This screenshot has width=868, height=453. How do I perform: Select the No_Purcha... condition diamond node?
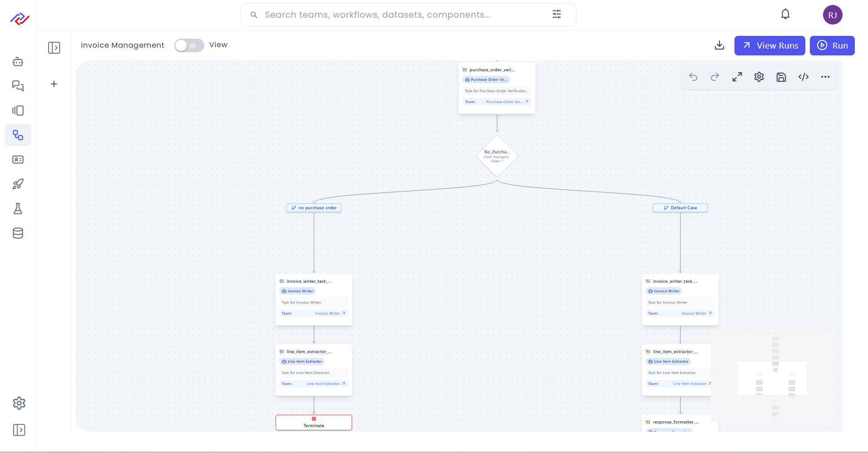tap(497, 156)
